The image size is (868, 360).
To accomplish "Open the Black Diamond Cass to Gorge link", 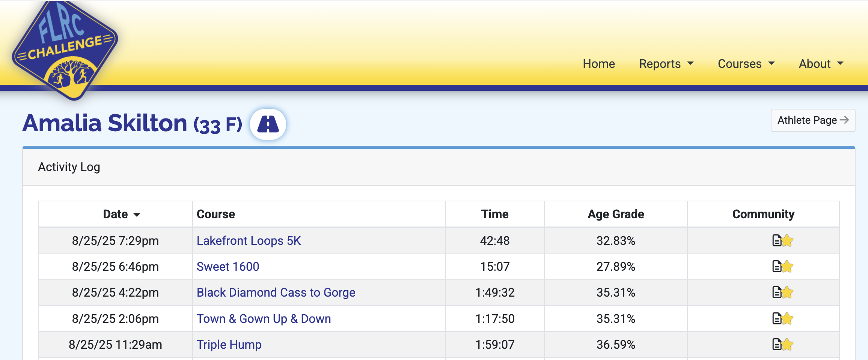I will [x=276, y=292].
